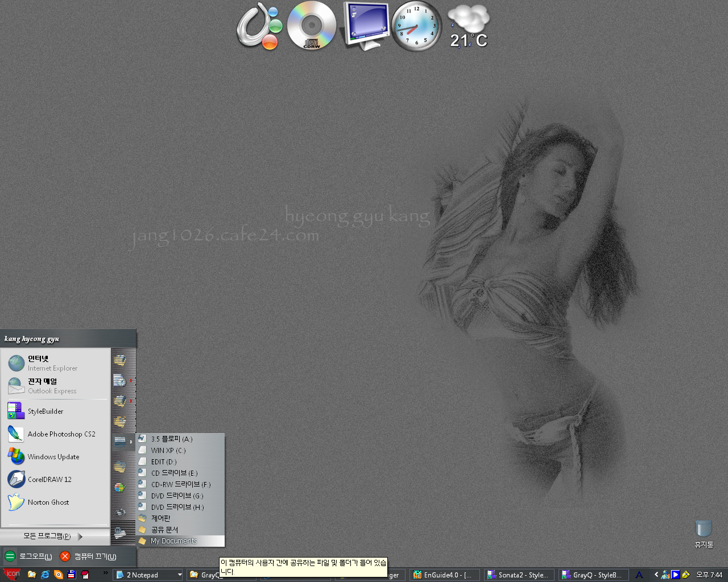Switch to Sonata2 - StyleBuilder taskbar window
Screen dimensions: 728x582
point(520,575)
